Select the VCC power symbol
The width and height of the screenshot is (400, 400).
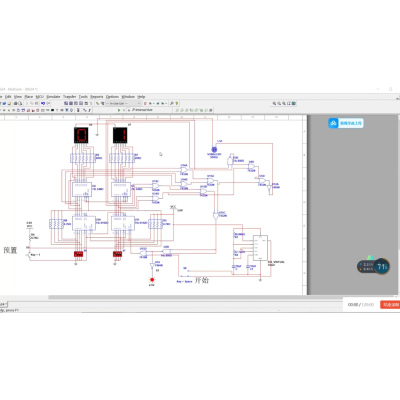[173, 208]
